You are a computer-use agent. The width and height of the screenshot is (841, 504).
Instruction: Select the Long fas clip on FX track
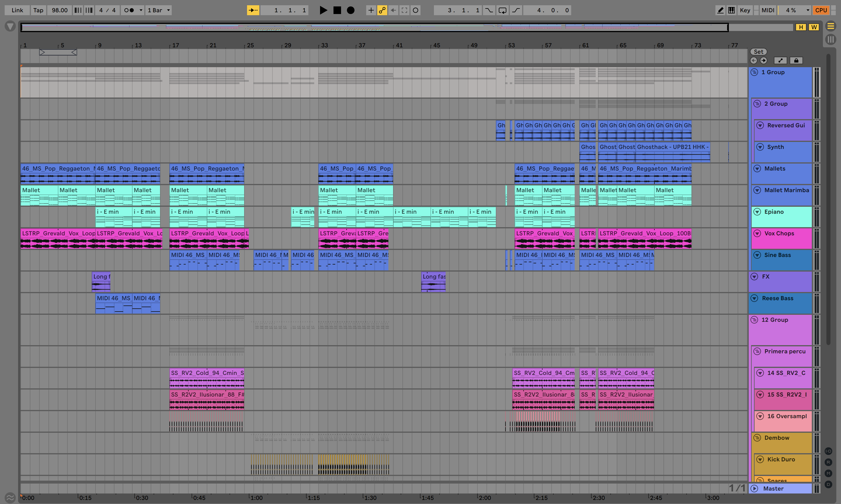[433, 281]
